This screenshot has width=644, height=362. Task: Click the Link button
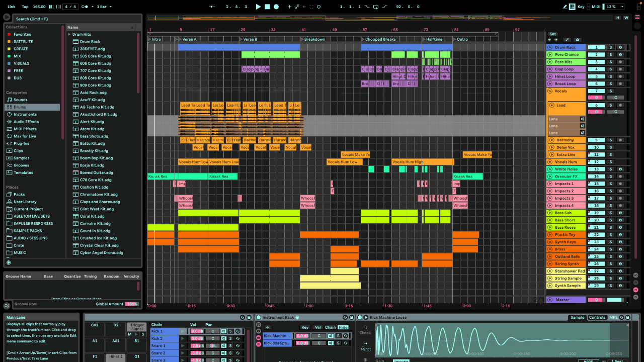tap(11, 7)
